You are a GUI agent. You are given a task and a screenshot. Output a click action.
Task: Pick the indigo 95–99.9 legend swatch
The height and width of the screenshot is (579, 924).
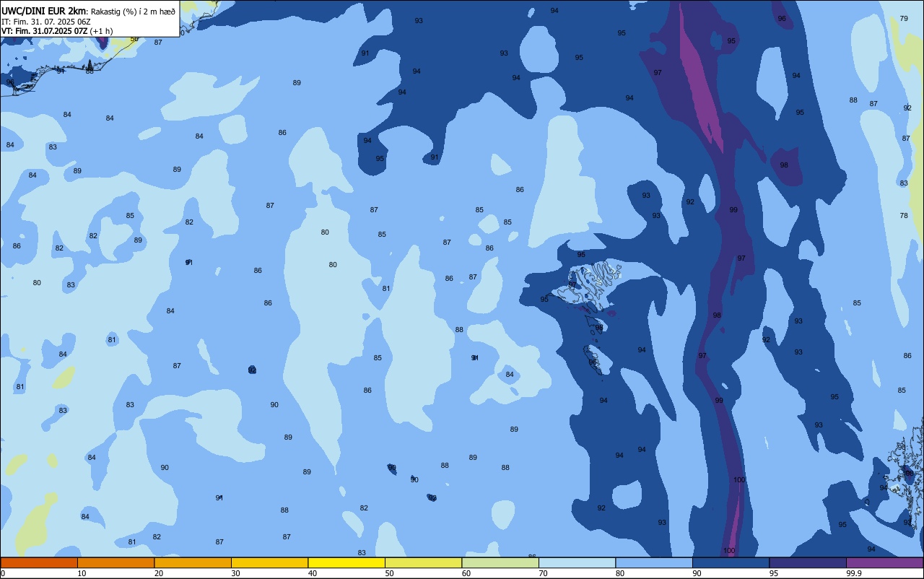(x=808, y=562)
